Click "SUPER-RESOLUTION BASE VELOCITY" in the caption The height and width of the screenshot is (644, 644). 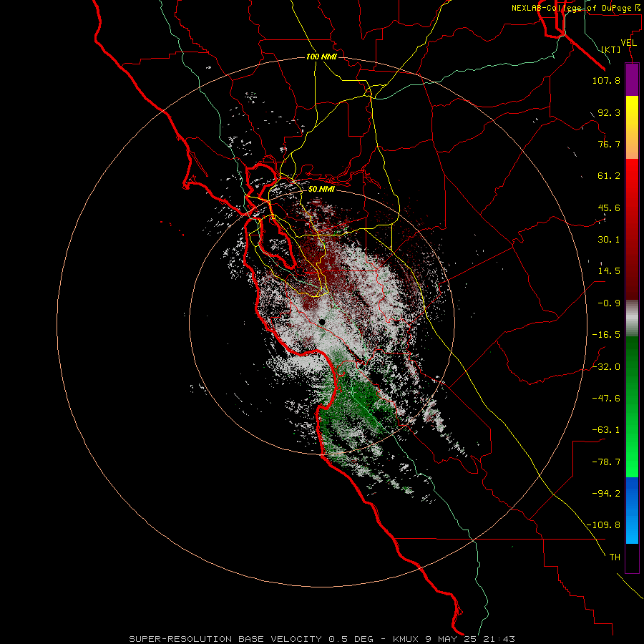pyautogui.click(x=225, y=639)
